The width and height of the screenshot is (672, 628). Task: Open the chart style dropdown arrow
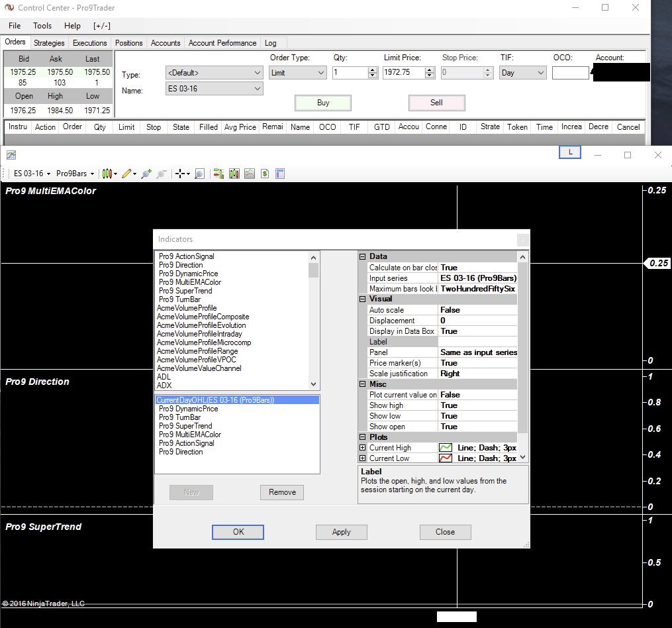115,174
